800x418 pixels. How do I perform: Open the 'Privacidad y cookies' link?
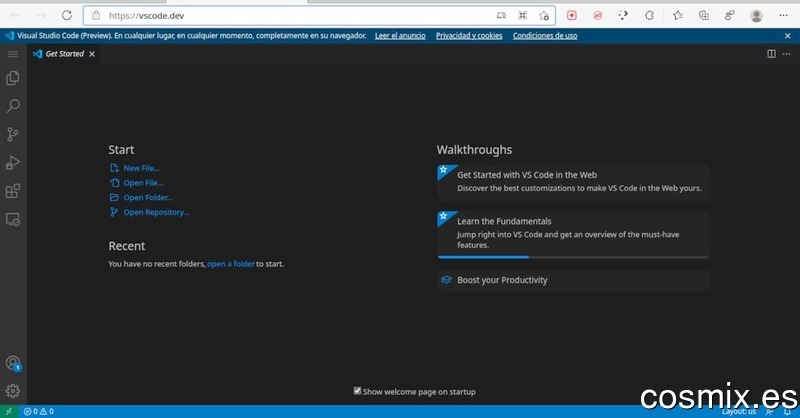469,36
